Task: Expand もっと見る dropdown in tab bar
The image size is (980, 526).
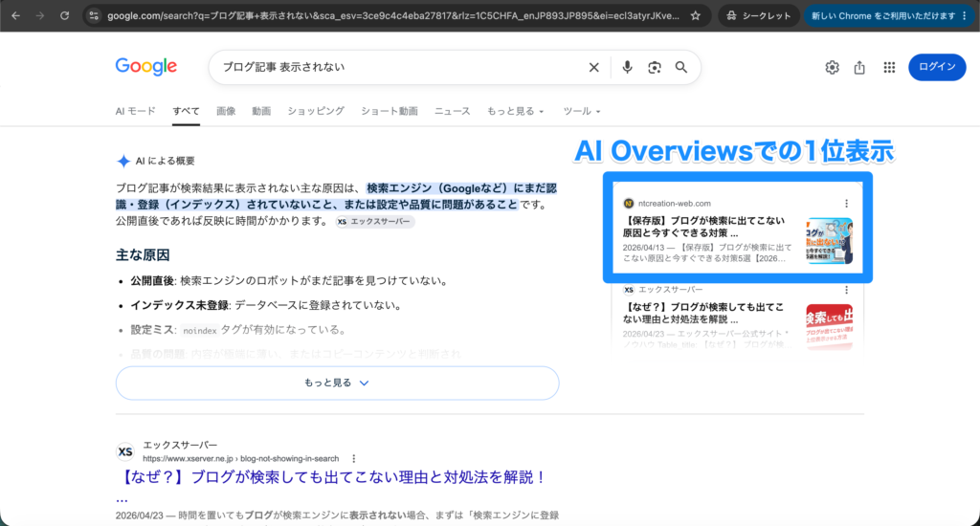Action: (515, 111)
